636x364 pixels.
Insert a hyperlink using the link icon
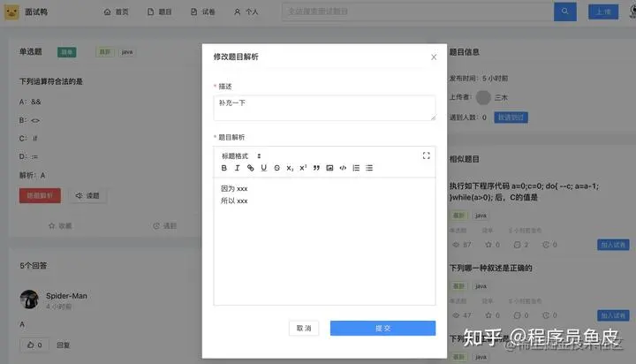[x=251, y=168]
